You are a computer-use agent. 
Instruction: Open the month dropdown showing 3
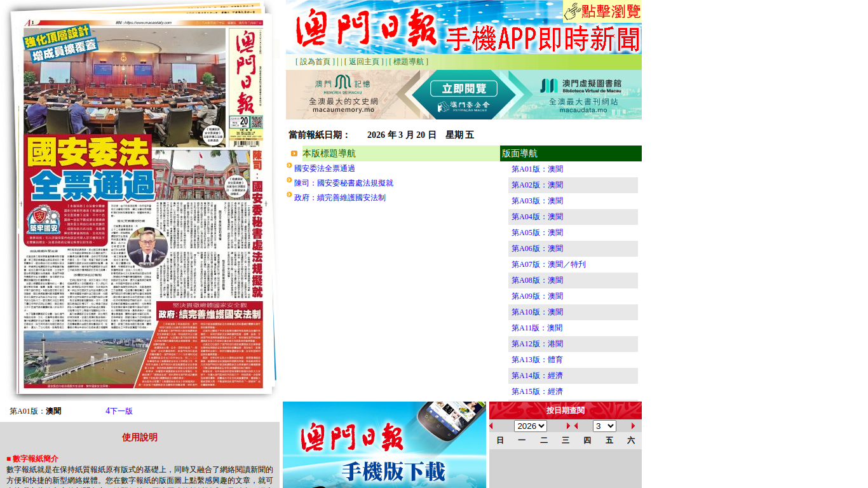click(604, 426)
